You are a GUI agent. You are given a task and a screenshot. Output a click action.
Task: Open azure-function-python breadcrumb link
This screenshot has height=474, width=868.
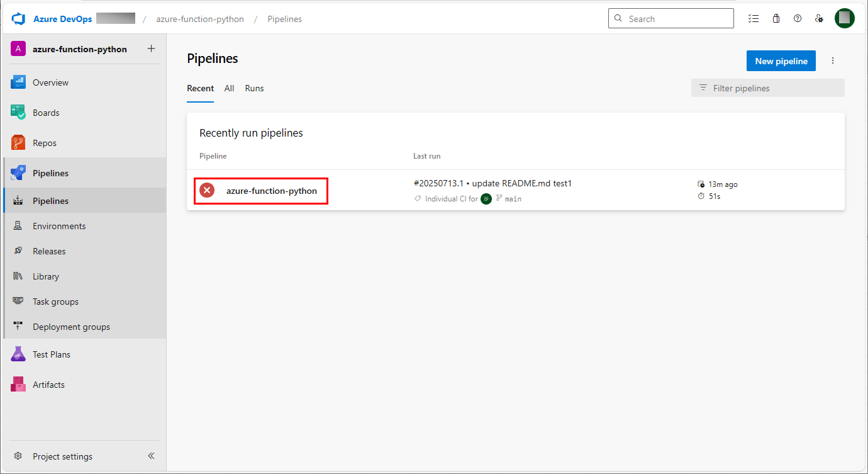tap(200, 19)
